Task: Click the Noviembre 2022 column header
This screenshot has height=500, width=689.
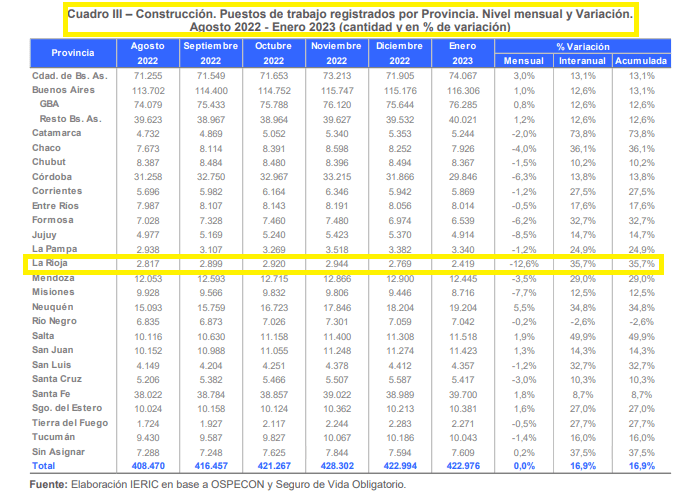Action: click(x=336, y=53)
